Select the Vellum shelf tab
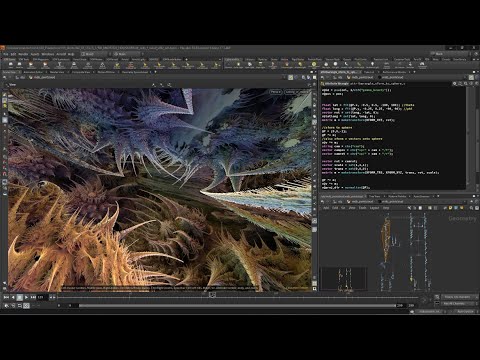This screenshot has width=480, height=360. [x=284, y=59]
